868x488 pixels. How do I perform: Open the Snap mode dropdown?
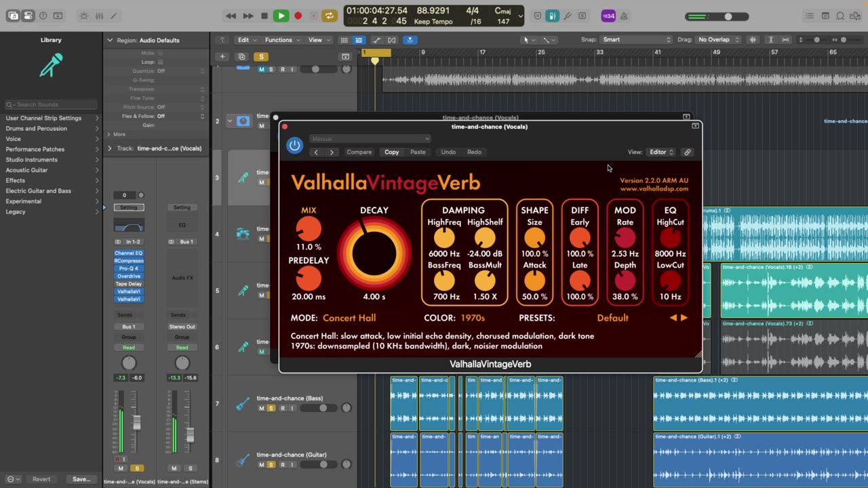pos(636,40)
